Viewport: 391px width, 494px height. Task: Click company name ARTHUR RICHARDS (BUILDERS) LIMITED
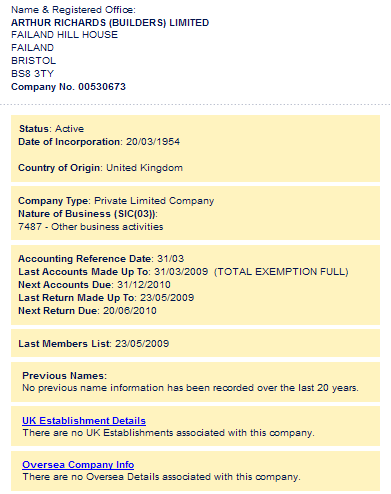click(x=110, y=23)
